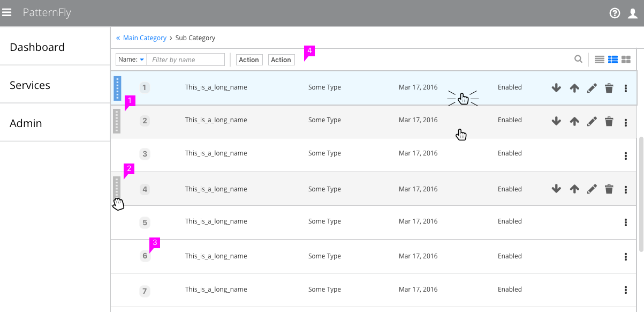This screenshot has height=312, width=644.
Task: Move row 4 down with arrow icon
Action: click(556, 189)
